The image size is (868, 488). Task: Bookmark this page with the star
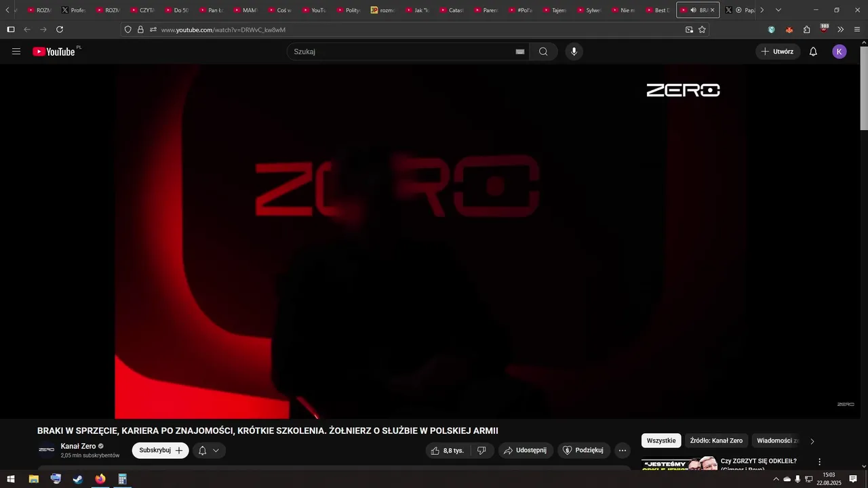(x=702, y=30)
